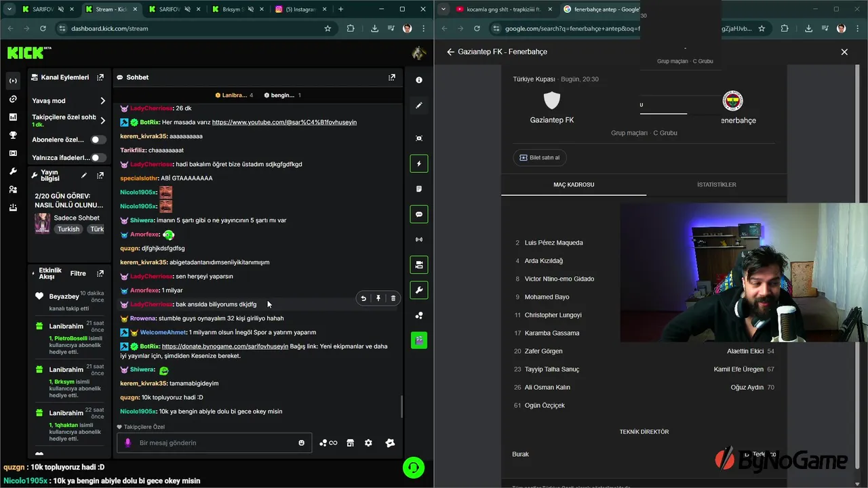Click the Bilet satın al button
Image resolution: width=868 pixels, height=488 pixels.
pyautogui.click(x=540, y=158)
